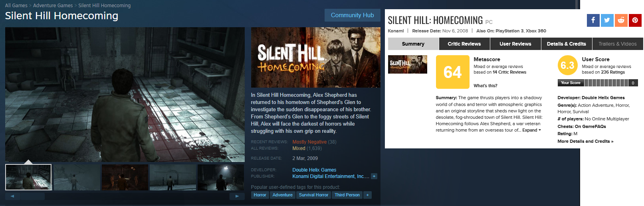Filter by the Survival Horror tag
This screenshot has height=206, width=644.
click(313, 195)
